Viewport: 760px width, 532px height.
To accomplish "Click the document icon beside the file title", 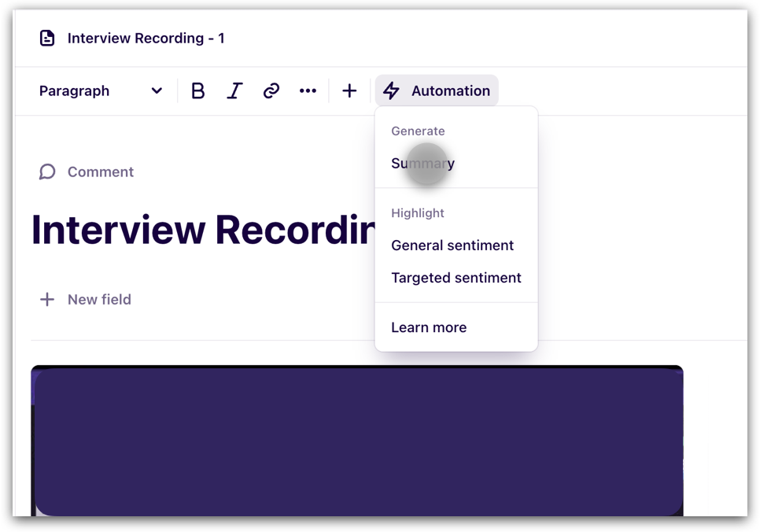I will click(x=47, y=38).
